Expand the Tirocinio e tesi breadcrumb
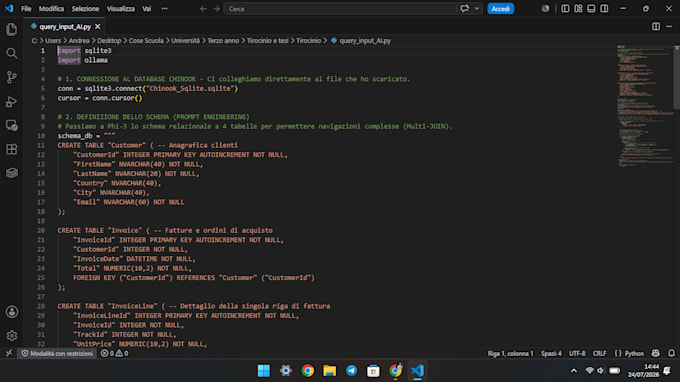Viewport: 680px width, 382px height. point(268,40)
